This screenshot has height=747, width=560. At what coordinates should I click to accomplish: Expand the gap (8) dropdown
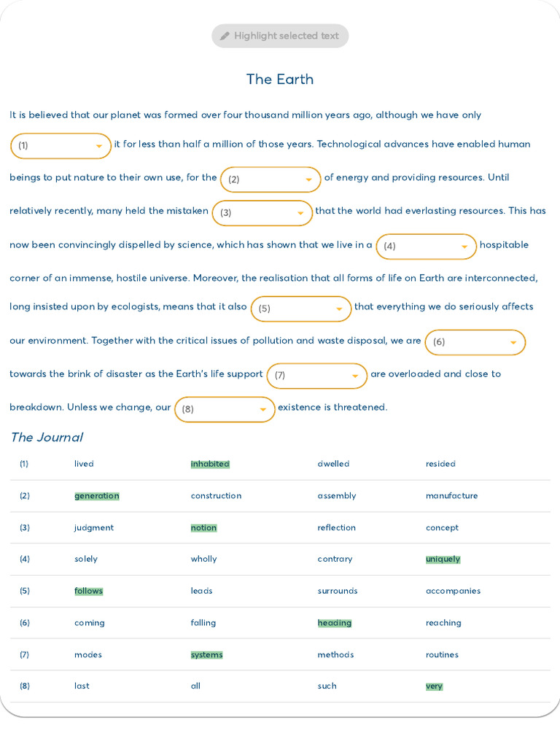click(x=225, y=409)
